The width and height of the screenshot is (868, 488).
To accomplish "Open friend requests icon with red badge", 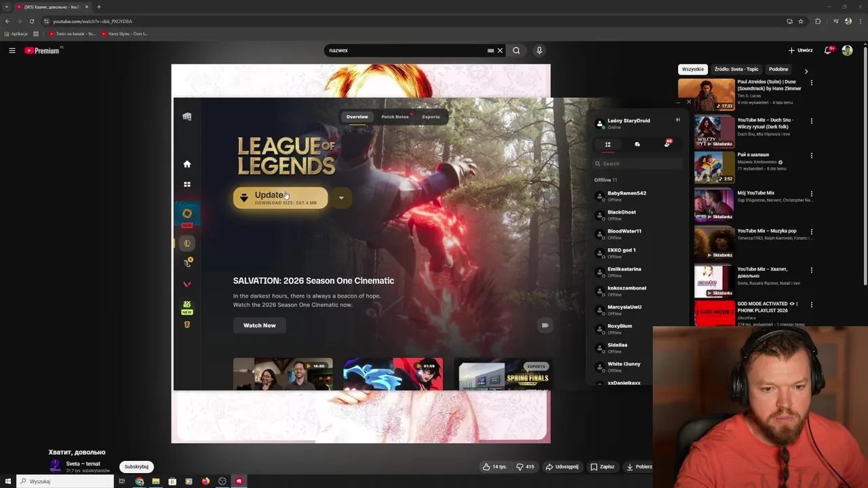I will coord(667,144).
